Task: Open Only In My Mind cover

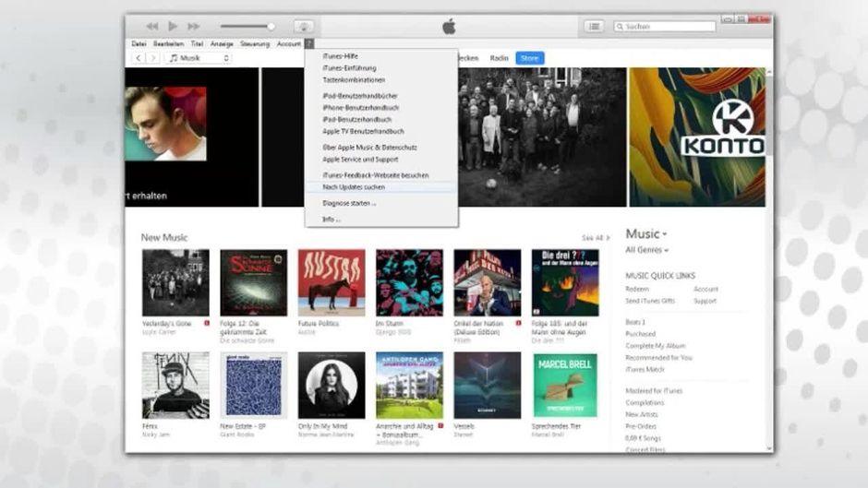Action: 332,385
